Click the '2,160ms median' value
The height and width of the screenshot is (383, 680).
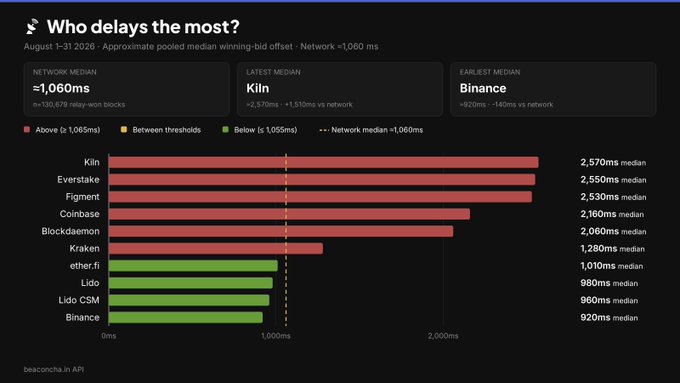[612, 214]
